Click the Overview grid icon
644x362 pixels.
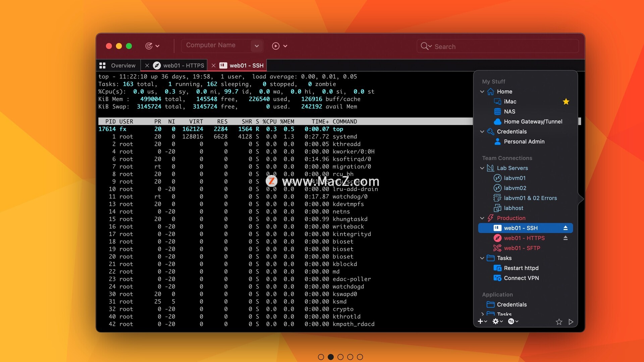pyautogui.click(x=103, y=65)
